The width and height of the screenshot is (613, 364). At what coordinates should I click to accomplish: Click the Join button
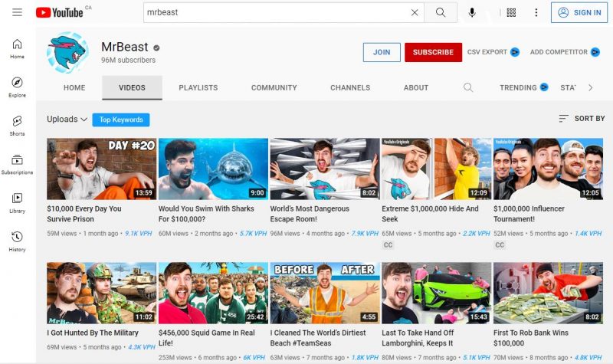[382, 52]
